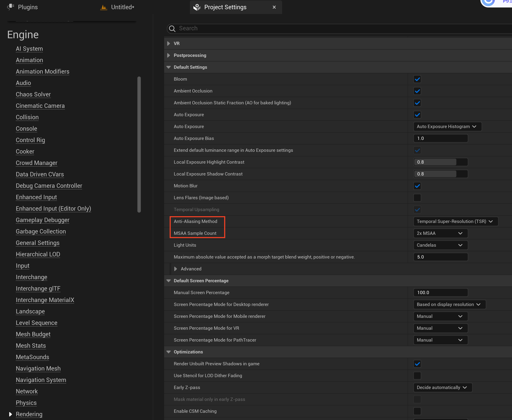Open the Audio settings link

23,83
